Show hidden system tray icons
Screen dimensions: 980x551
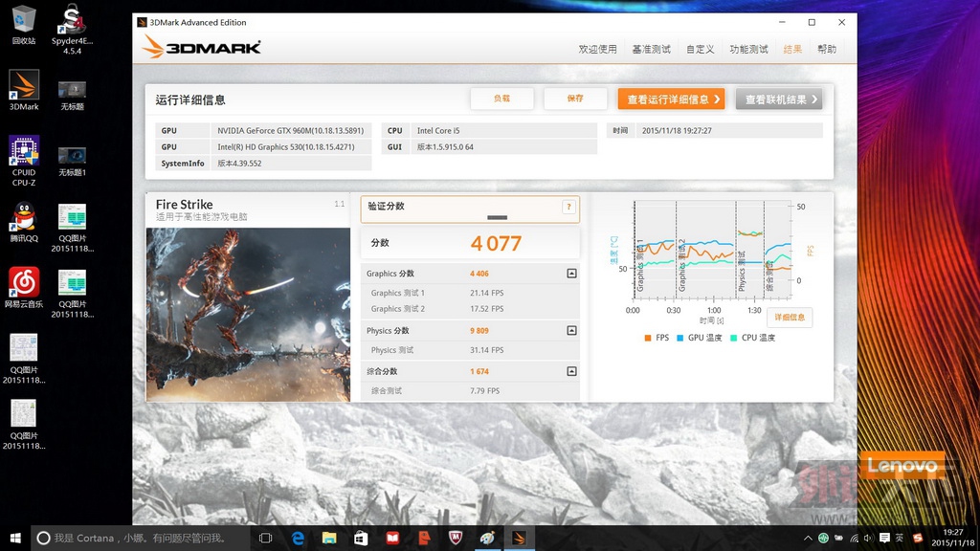(x=808, y=538)
